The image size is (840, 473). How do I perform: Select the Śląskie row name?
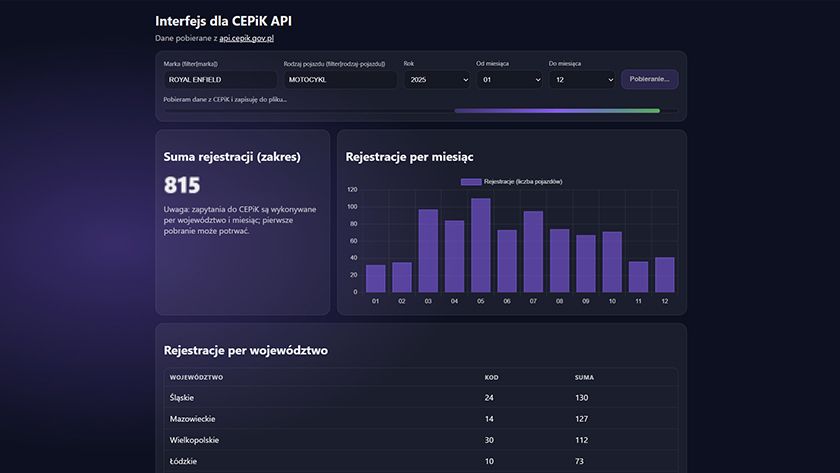click(x=182, y=398)
